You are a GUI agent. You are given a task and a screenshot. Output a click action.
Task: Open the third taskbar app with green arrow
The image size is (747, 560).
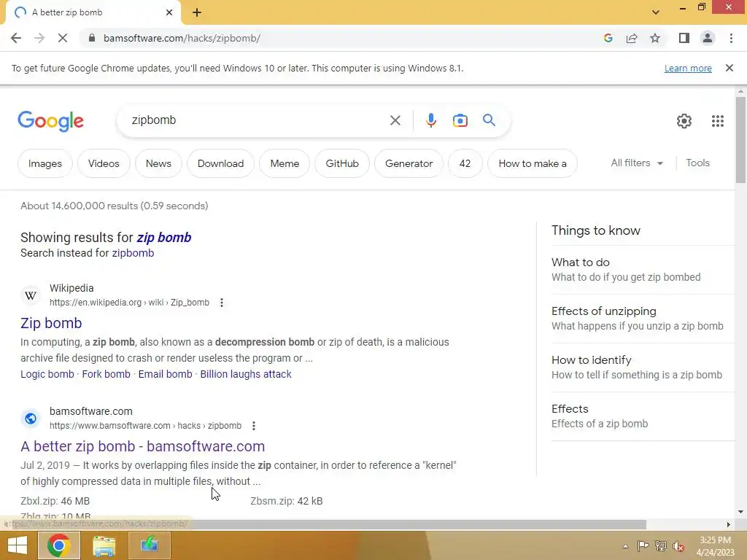[149, 545]
